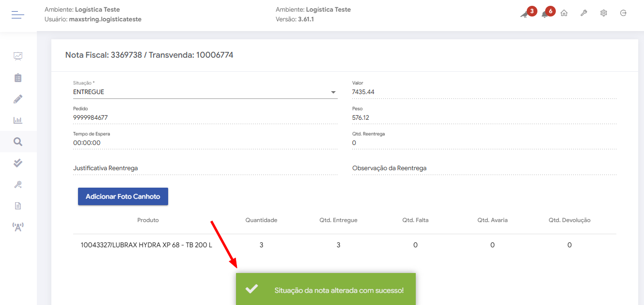The image size is (644, 305).
Task: Select the magnifier search sidebar icon
Action: [18, 142]
